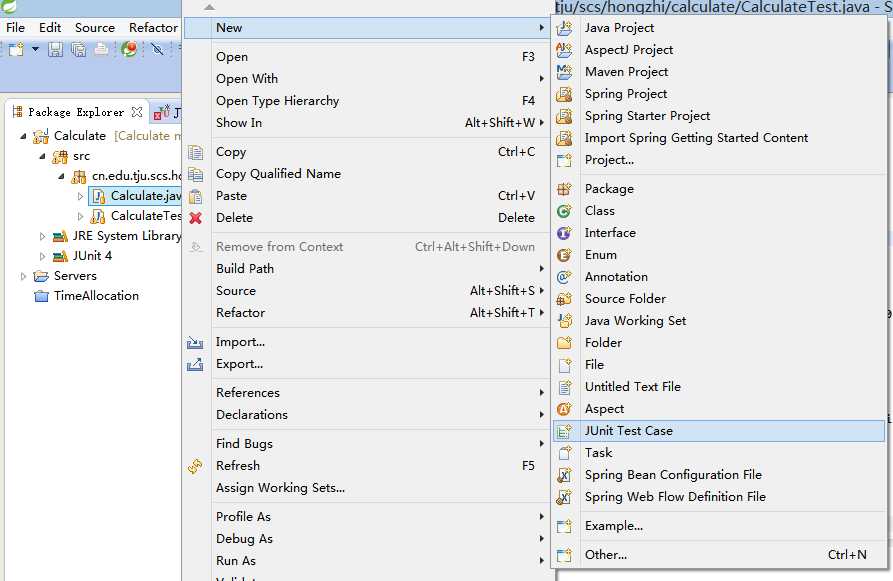Collapse the src folder node
Screen dimensions: 893x581
[x=42, y=156]
